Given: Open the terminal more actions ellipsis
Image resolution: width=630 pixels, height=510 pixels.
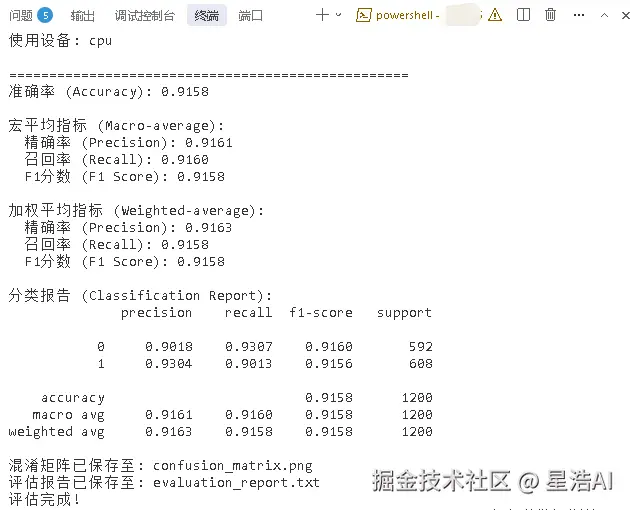Looking at the screenshot, I should point(579,15).
